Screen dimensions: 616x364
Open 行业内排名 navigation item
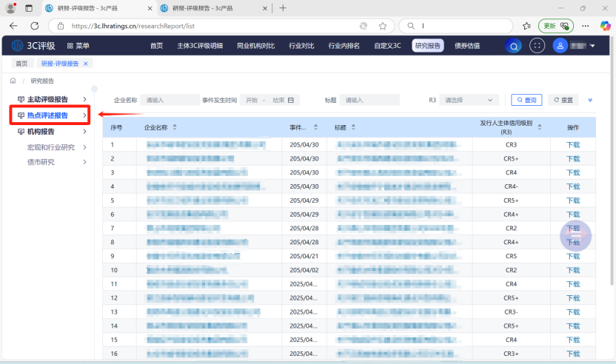pyautogui.click(x=344, y=46)
